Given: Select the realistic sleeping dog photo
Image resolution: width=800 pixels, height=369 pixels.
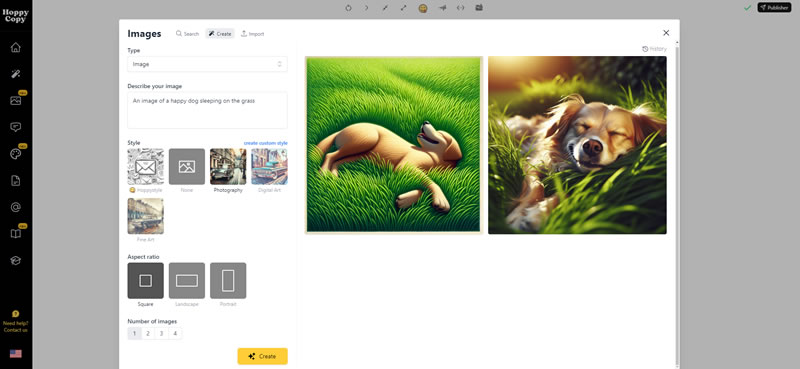Looking at the screenshot, I should pyautogui.click(x=577, y=145).
